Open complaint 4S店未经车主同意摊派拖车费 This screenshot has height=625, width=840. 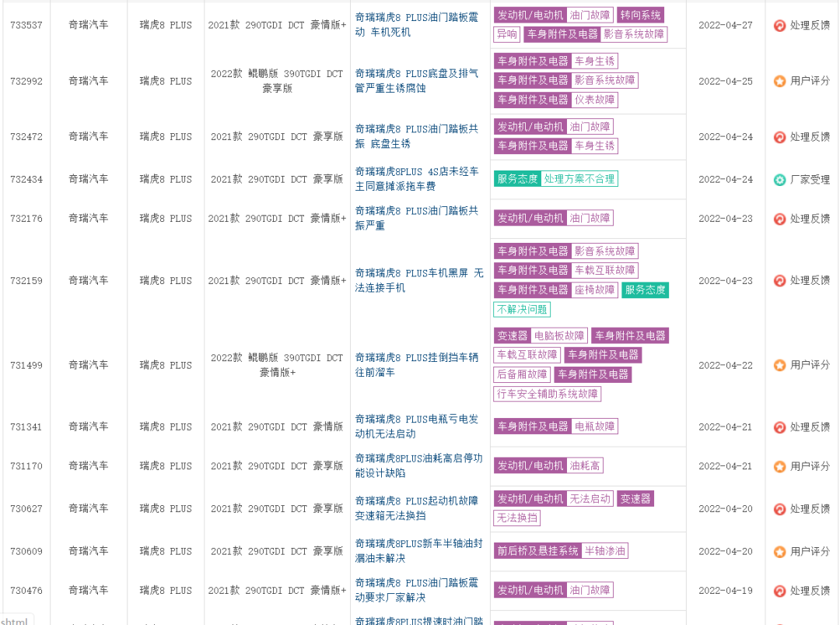[416, 179]
